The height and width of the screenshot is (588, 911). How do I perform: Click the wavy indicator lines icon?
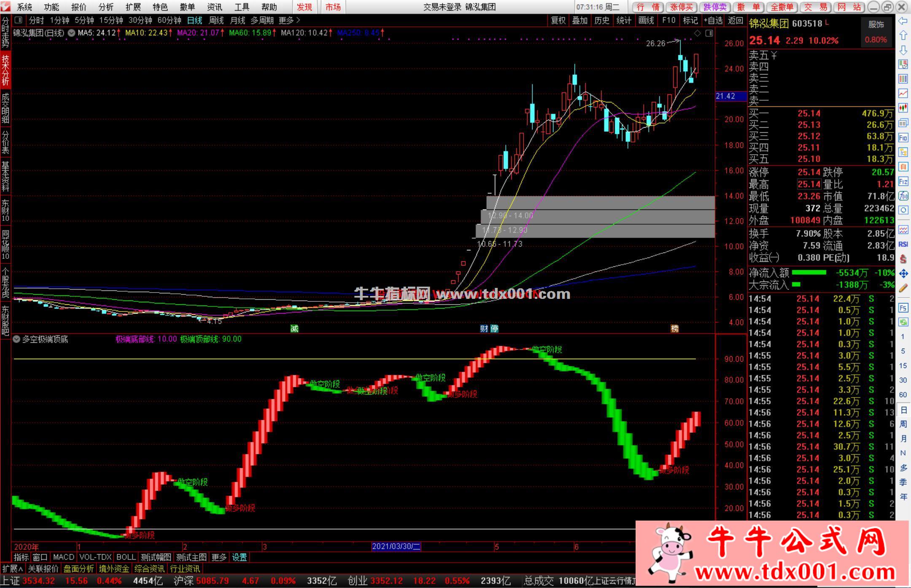pyautogui.click(x=903, y=230)
